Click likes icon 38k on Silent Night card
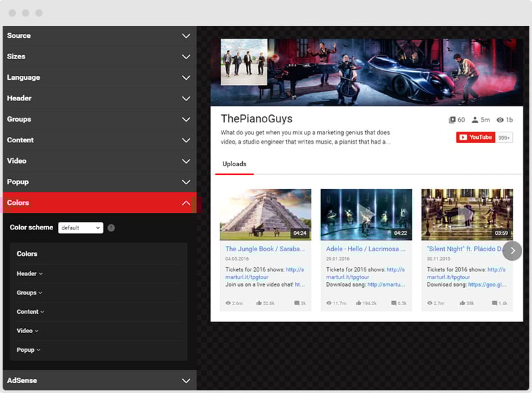Viewport: 532px width, 393px height. [462, 303]
